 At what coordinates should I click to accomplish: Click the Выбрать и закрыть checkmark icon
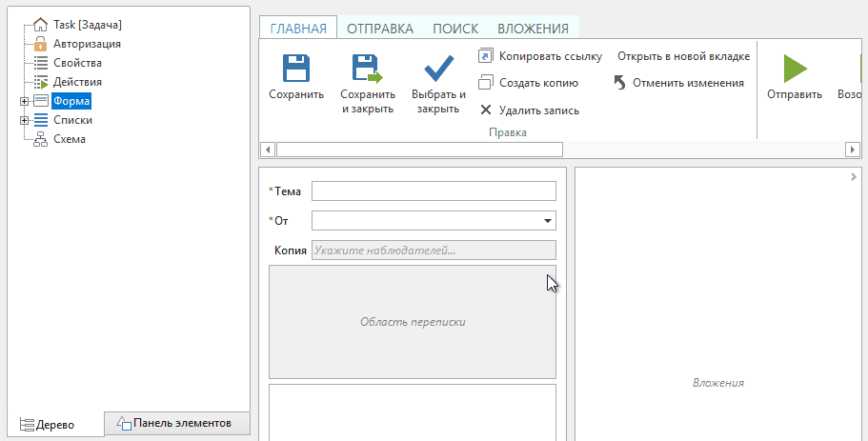(438, 69)
